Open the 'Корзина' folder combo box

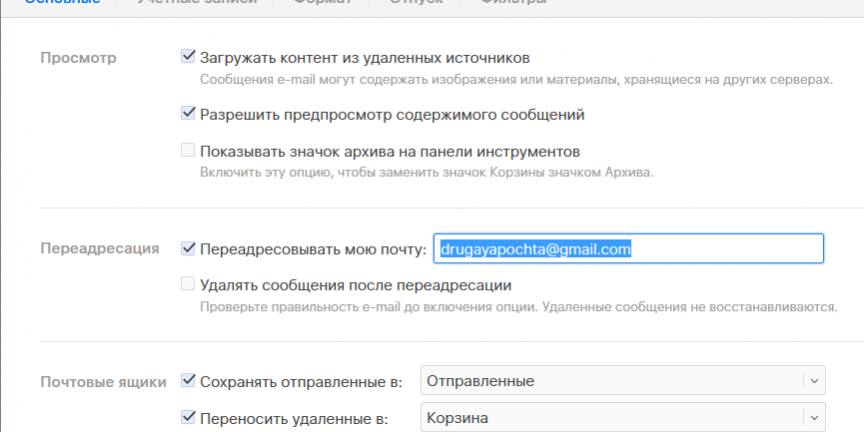click(612, 418)
